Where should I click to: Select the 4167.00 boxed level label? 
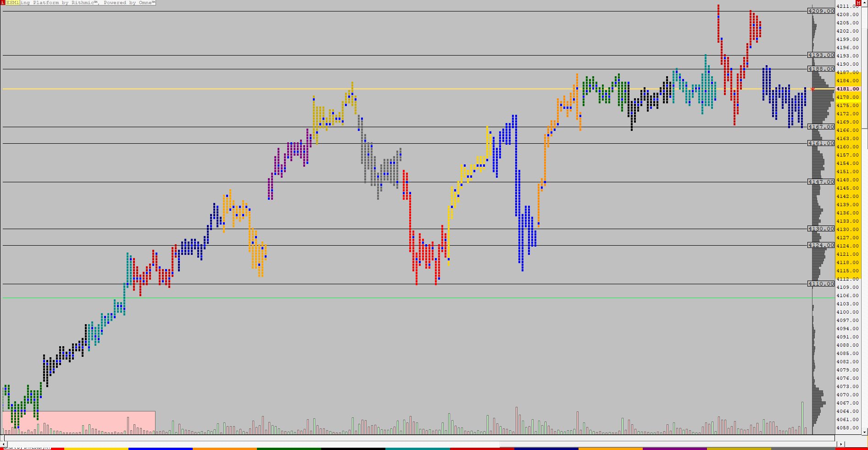[821, 127]
